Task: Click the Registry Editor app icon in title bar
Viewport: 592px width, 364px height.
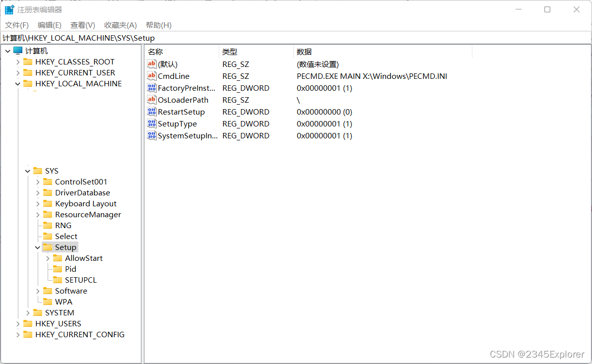Action: pos(9,9)
